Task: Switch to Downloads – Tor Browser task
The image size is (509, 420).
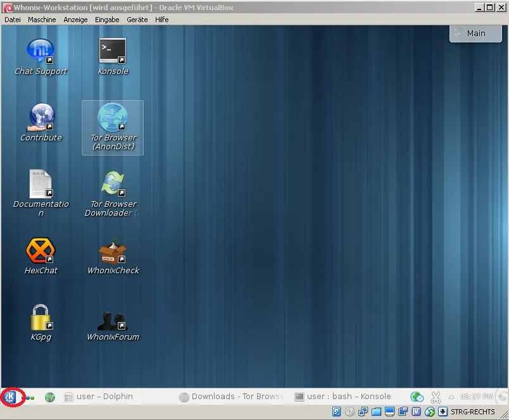Action: tap(232, 397)
